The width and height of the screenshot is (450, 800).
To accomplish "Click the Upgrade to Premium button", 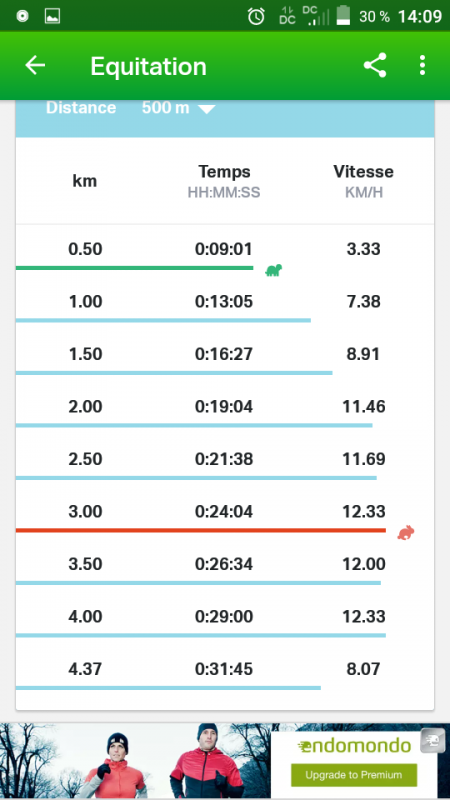I will [x=354, y=775].
